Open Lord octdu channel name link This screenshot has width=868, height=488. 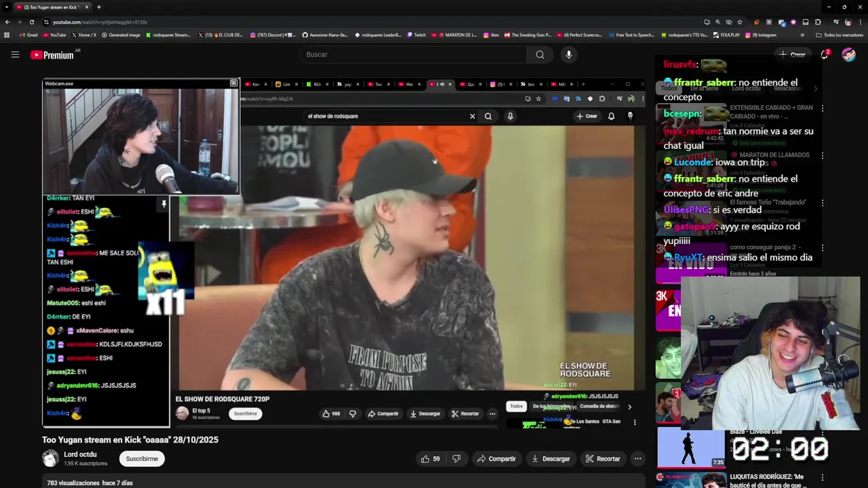(80, 455)
